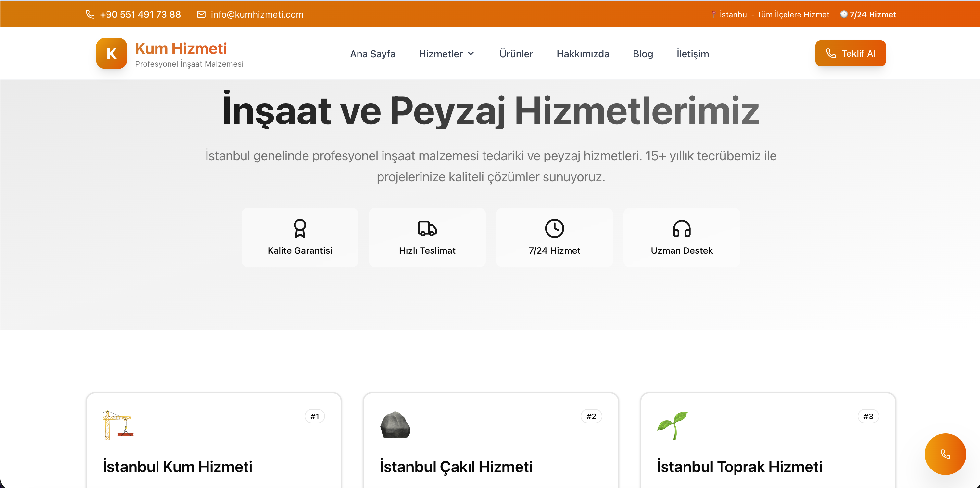Click the Uzman Destek headset icon
Viewport: 980px width, 488px height.
click(681, 228)
